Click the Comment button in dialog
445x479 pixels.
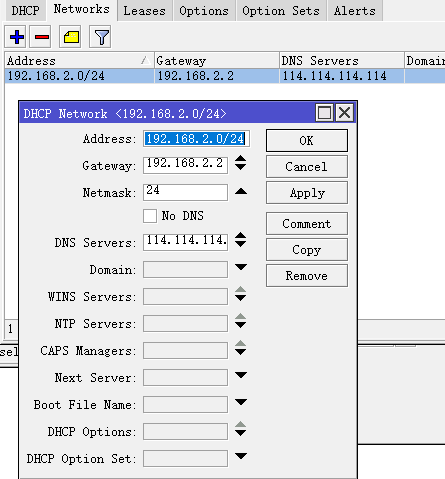[307, 223]
